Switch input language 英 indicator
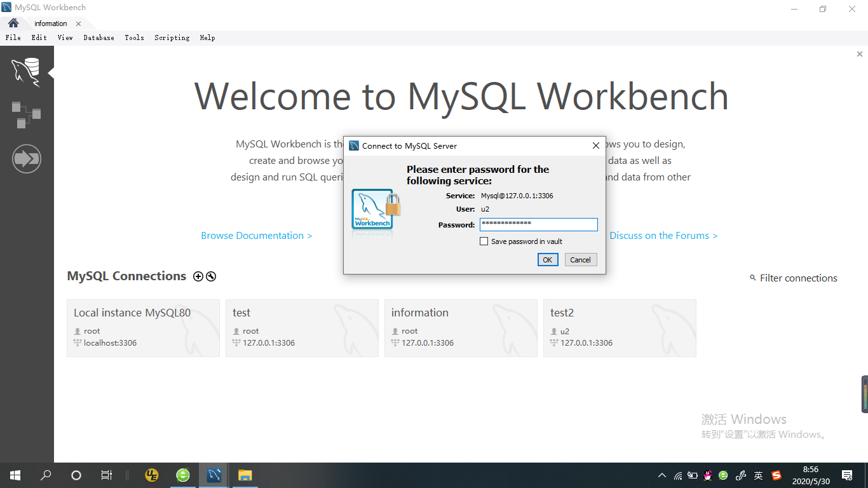 pos(758,475)
